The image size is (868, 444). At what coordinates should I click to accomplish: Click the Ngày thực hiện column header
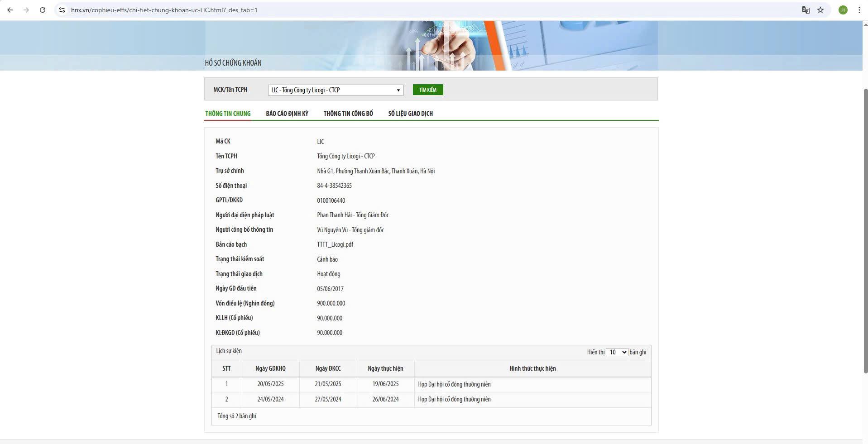point(385,368)
